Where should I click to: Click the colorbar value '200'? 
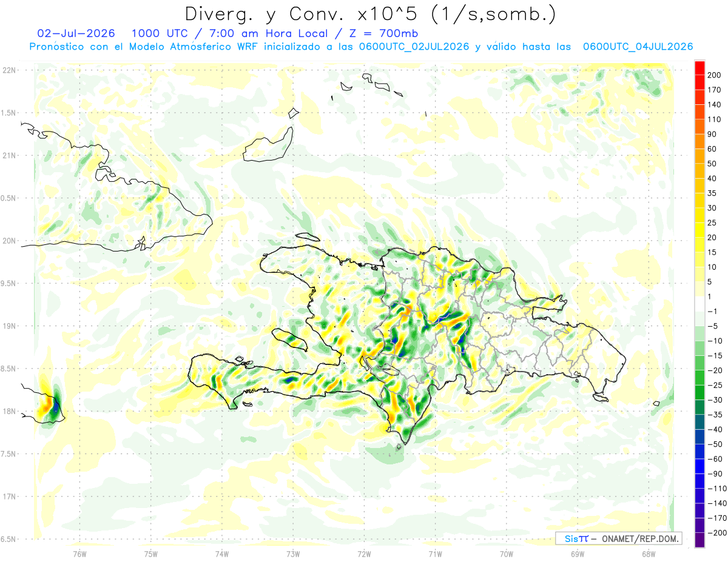pos(715,75)
